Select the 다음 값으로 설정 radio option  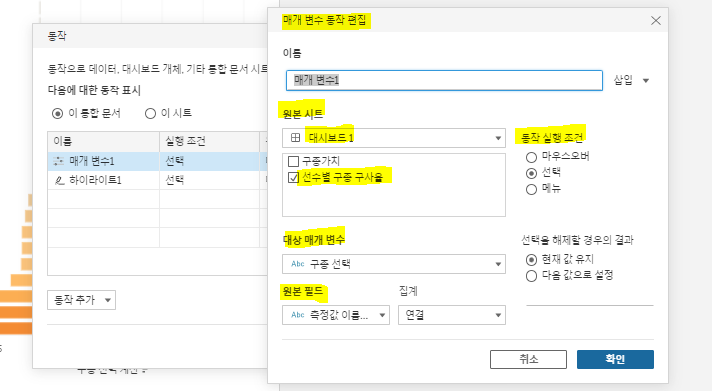click(531, 276)
